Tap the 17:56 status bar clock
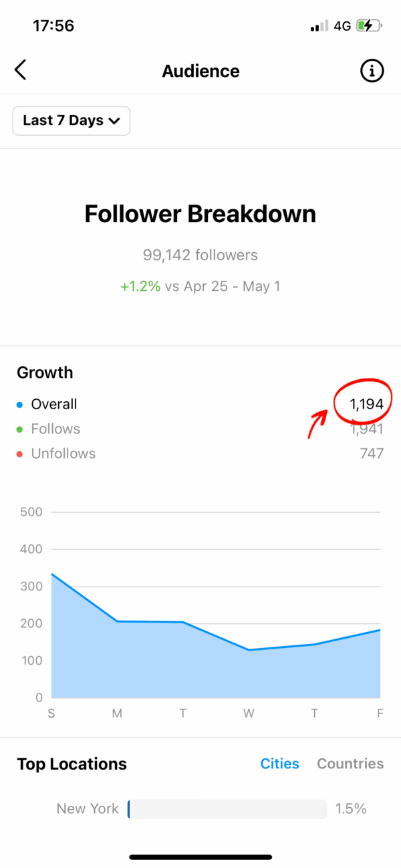The height and width of the screenshot is (868, 401). pos(53,26)
